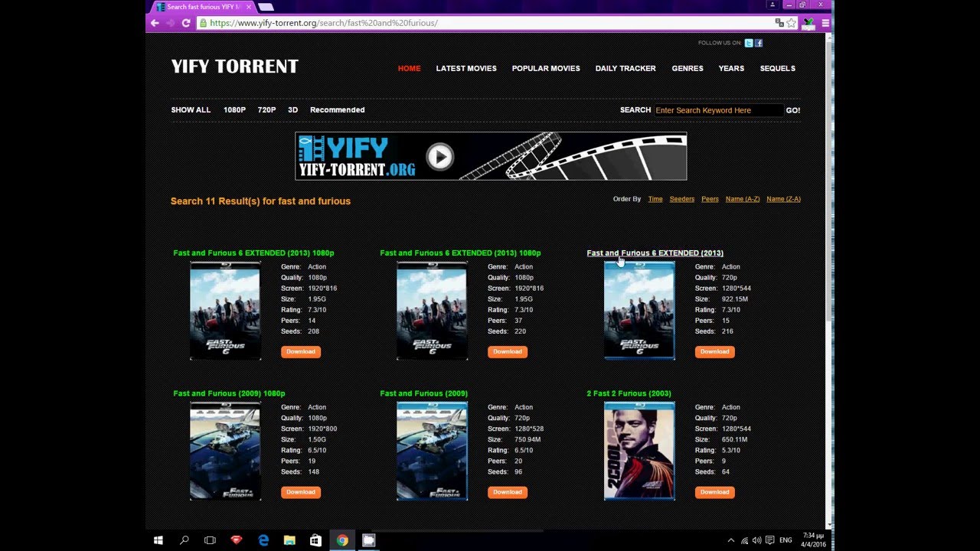Open the volume icon in system tray

tap(757, 540)
